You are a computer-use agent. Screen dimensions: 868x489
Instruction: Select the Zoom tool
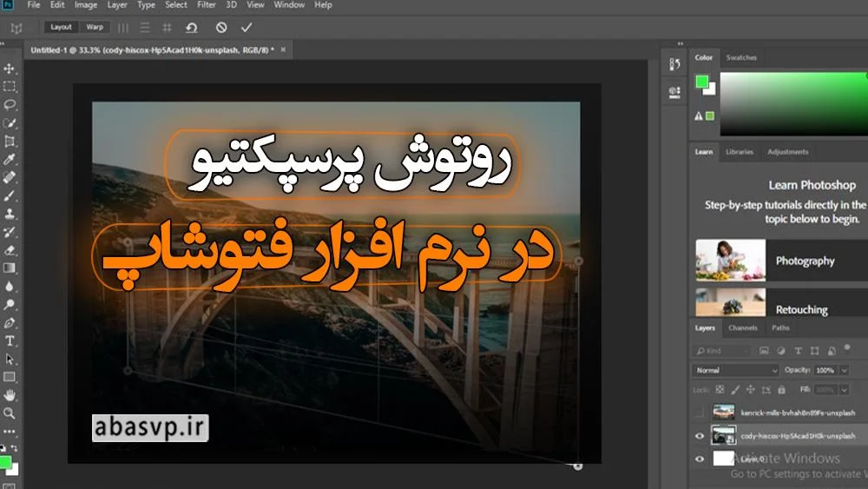click(10, 413)
